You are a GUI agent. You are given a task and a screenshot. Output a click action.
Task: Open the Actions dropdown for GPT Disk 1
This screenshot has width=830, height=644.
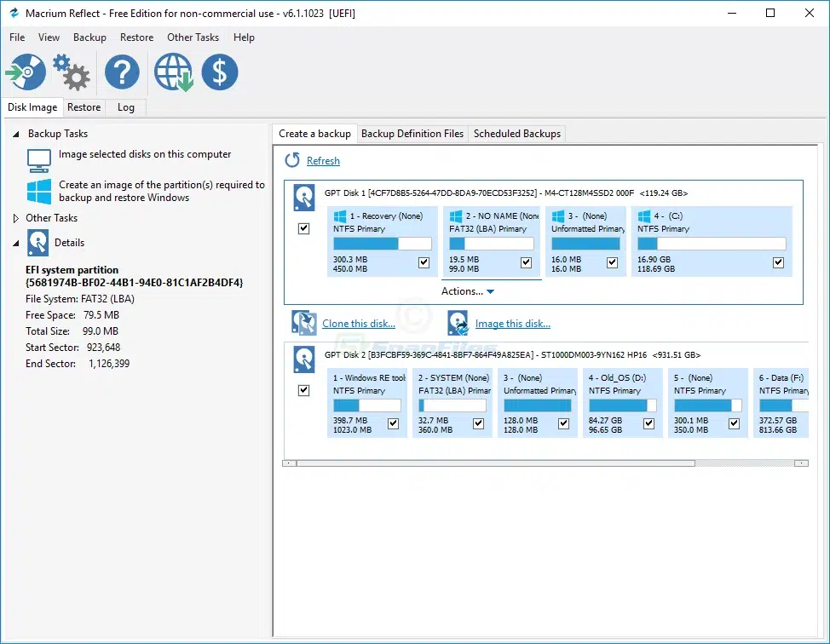pos(467,290)
